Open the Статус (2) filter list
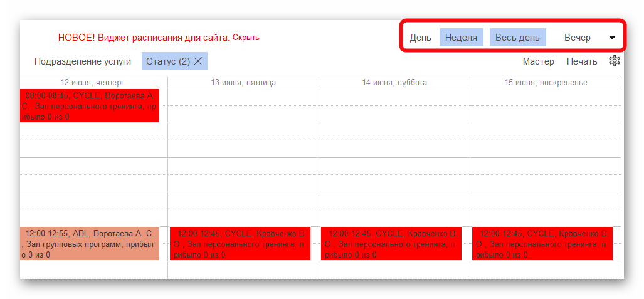Viewport: 644px width, 299px height. point(167,61)
